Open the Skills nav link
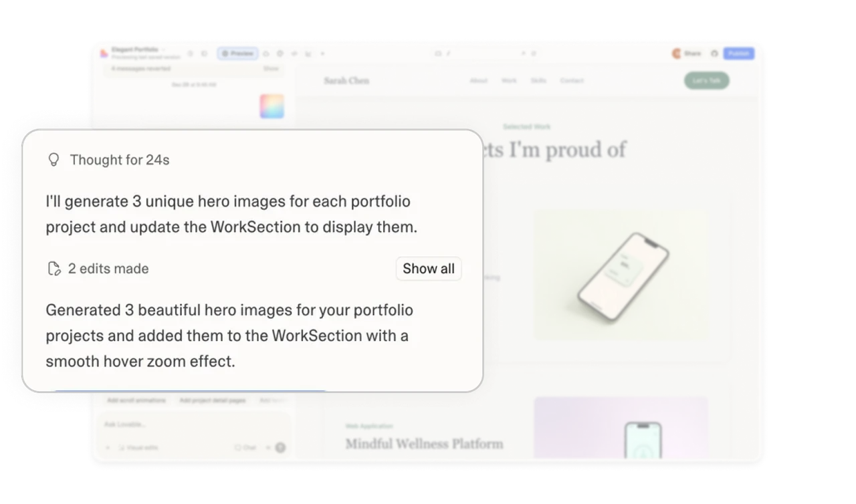The width and height of the screenshot is (856, 504). [x=538, y=81]
